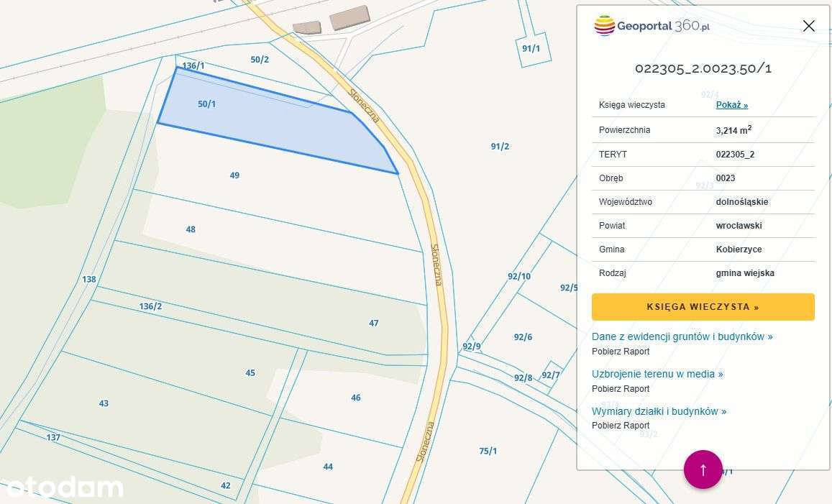
Task: Click 'Pobierz Raport' under Wymiary działki
Action: coord(621,426)
